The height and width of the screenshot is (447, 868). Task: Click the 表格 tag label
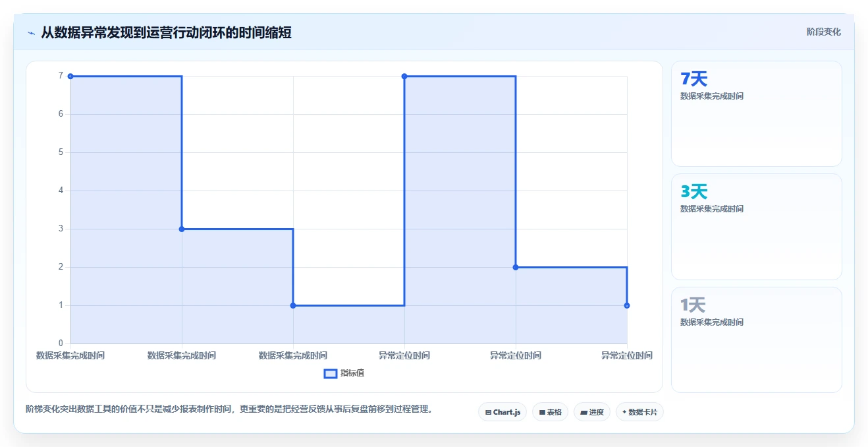click(555, 412)
